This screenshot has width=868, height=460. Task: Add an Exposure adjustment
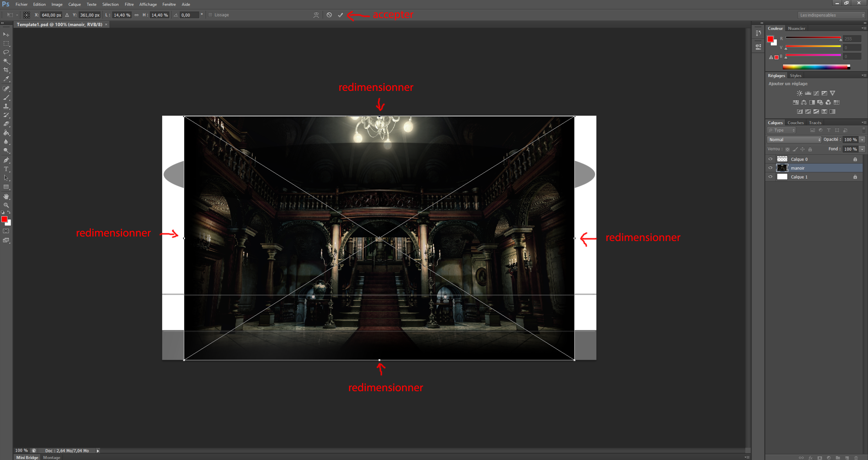tap(824, 93)
